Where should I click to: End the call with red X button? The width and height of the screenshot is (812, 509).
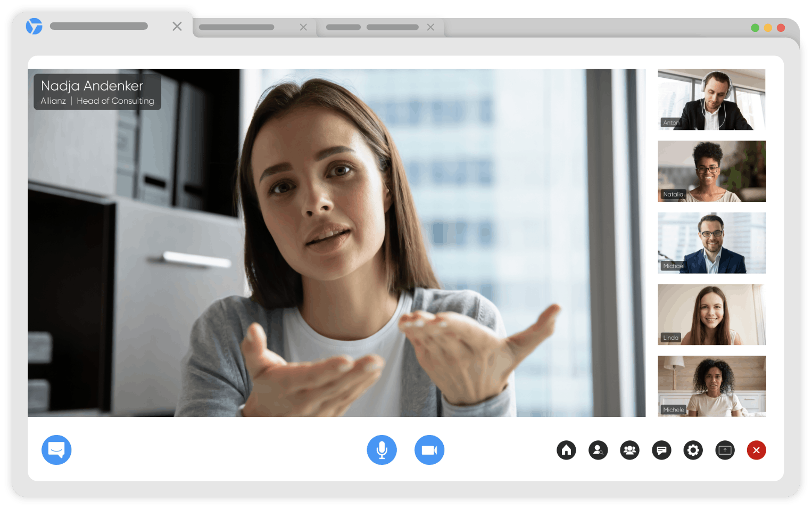point(757,450)
